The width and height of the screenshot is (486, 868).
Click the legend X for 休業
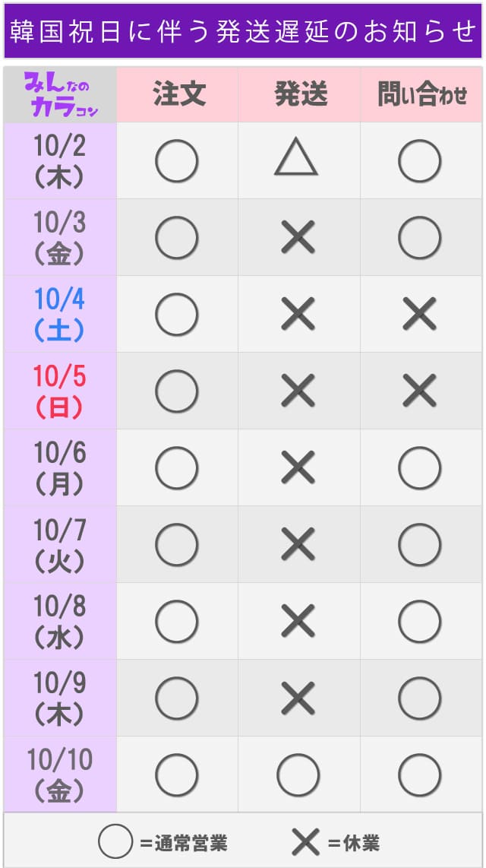[x=306, y=842]
